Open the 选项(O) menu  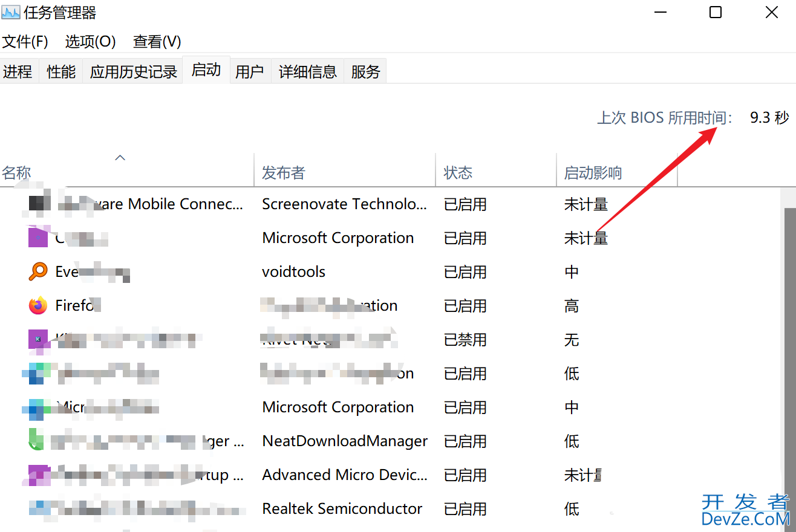pos(90,42)
